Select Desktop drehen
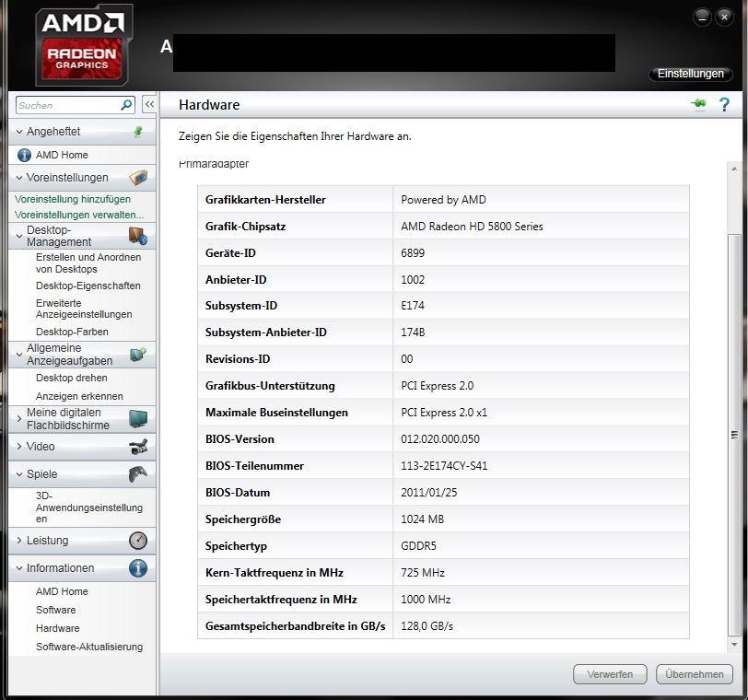Viewport: 748px width, 700px height. [x=72, y=378]
